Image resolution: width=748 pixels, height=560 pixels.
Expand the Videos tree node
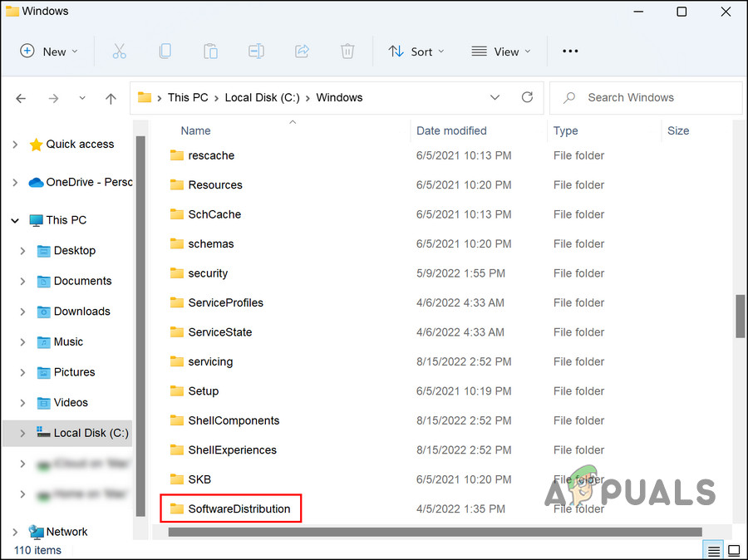(22, 403)
